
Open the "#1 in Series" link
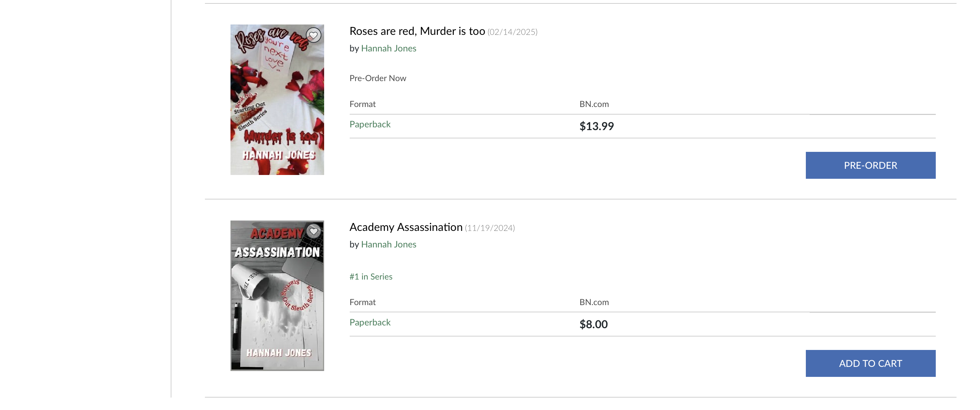(370, 277)
